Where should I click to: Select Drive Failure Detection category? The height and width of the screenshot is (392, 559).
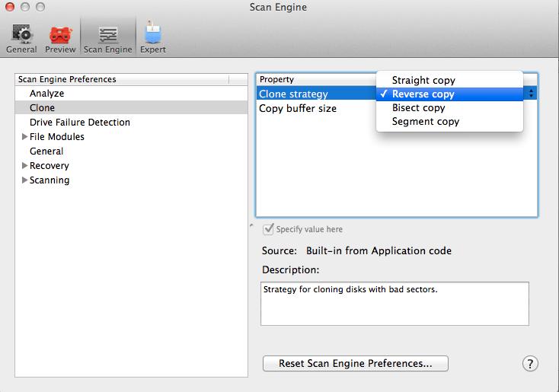(x=79, y=123)
